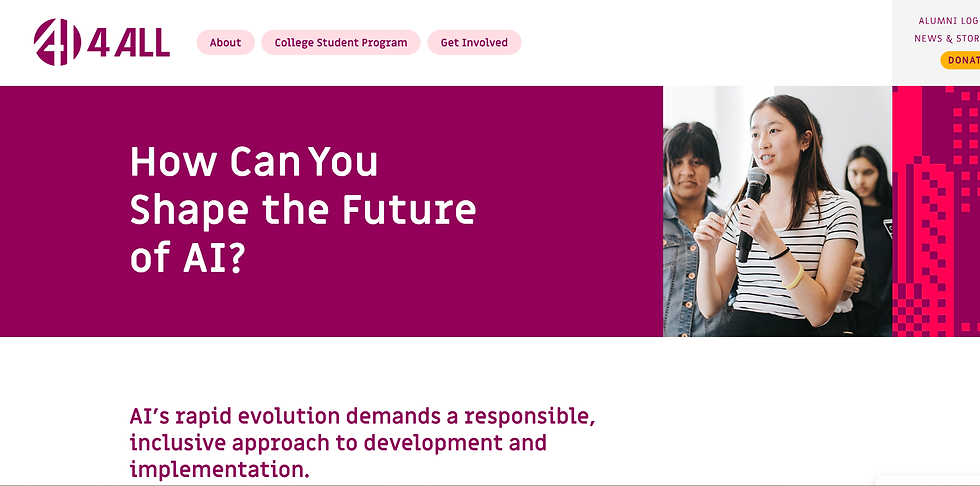980x486 pixels.
Task: Open the News & Stories link
Action: tap(946, 39)
